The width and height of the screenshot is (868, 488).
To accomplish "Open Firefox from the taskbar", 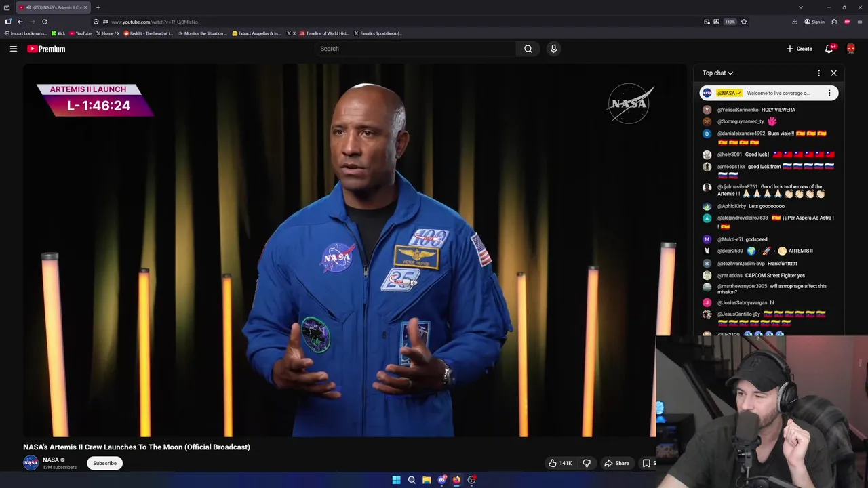I will pyautogui.click(x=456, y=480).
